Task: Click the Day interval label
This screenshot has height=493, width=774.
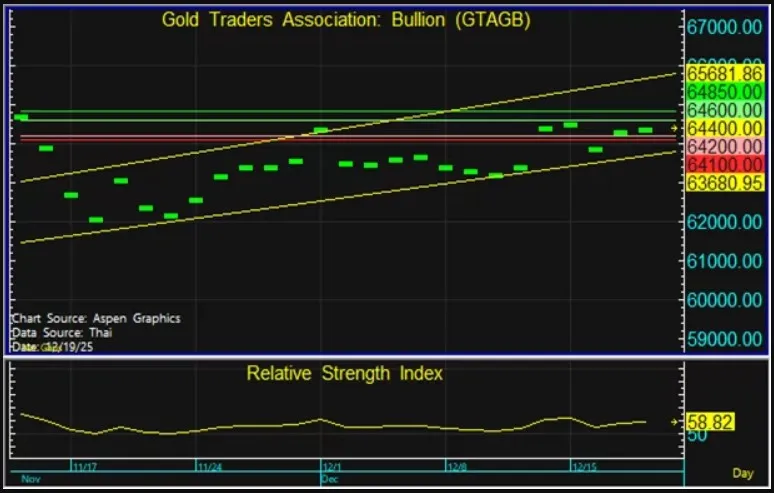Action: [743, 472]
